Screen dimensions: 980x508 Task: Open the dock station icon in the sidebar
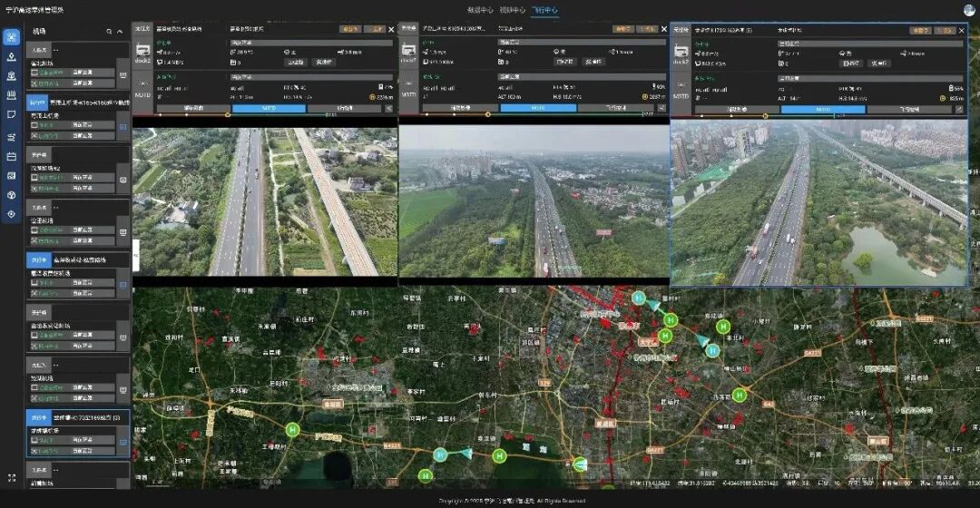tap(11, 76)
